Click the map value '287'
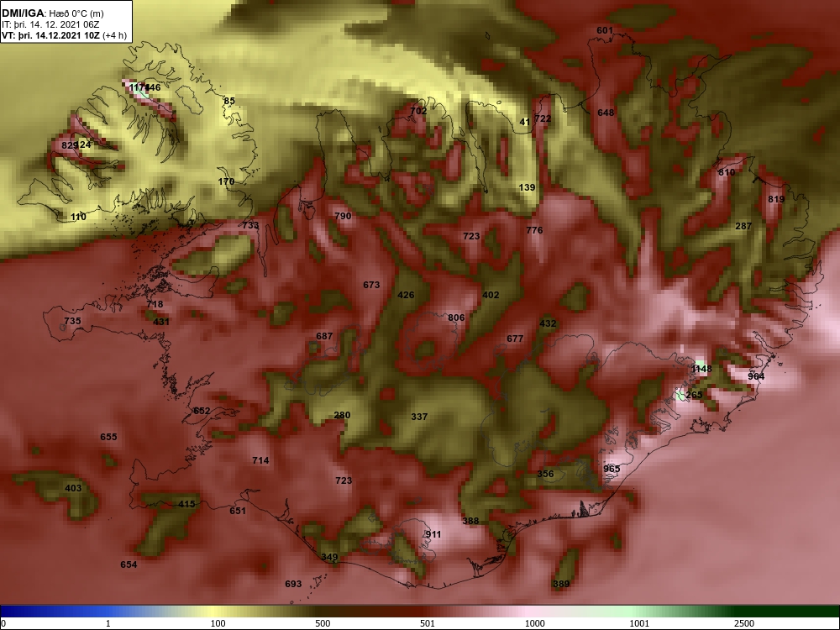The width and height of the screenshot is (840, 630). pyautogui.click(x=743, y=226)
